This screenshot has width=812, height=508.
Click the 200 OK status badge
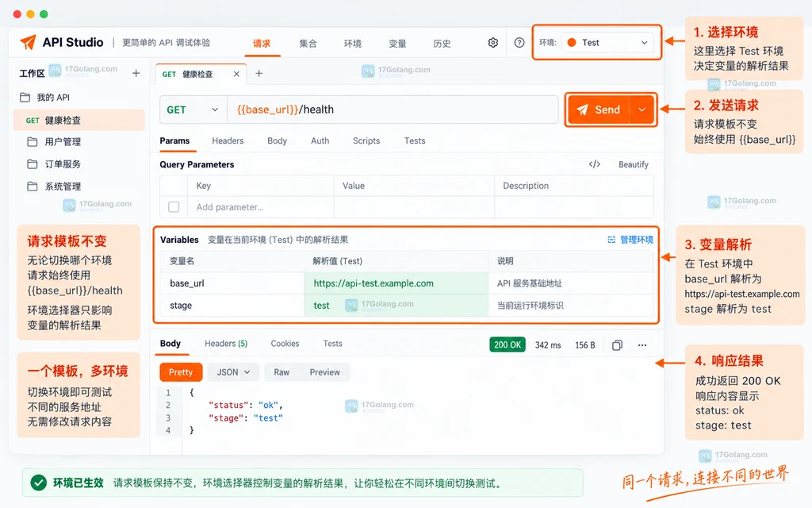pyautogui.click(x=507, y=344)
